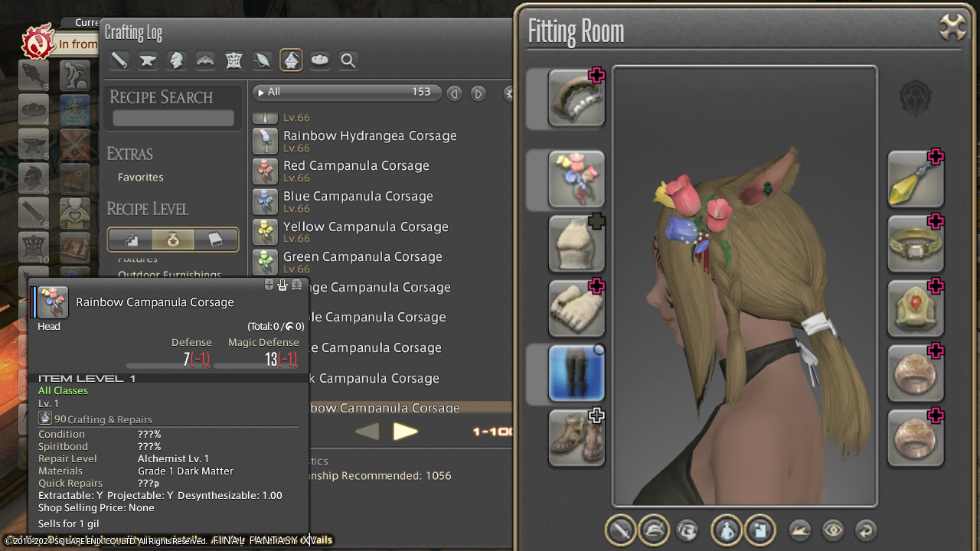Image resolution: width=980 pixels, height=551 pixels.
Task: Click the Fitting Room settings cross icon
Action: pos(952,28)
